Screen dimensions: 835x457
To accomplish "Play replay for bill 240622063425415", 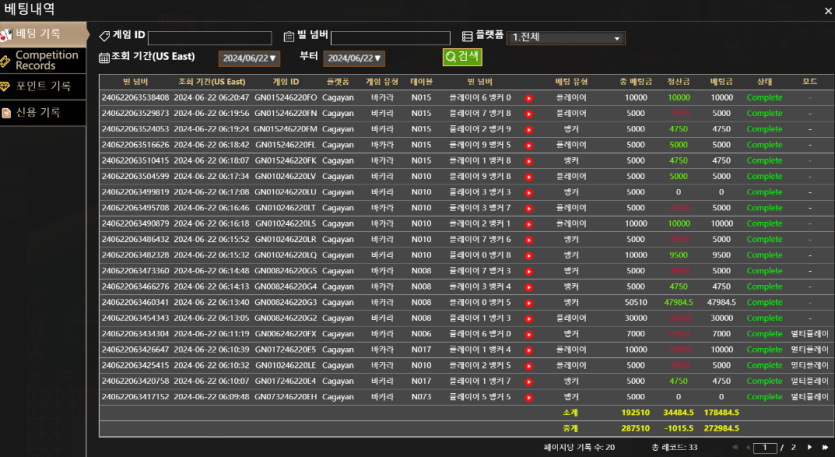I will 529,366.
